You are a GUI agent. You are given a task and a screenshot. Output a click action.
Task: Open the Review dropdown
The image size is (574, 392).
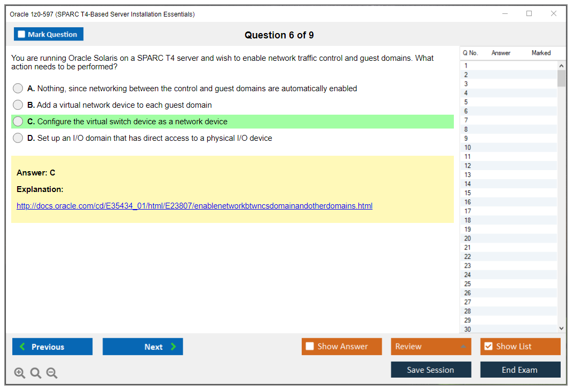[x=431, y=346]
